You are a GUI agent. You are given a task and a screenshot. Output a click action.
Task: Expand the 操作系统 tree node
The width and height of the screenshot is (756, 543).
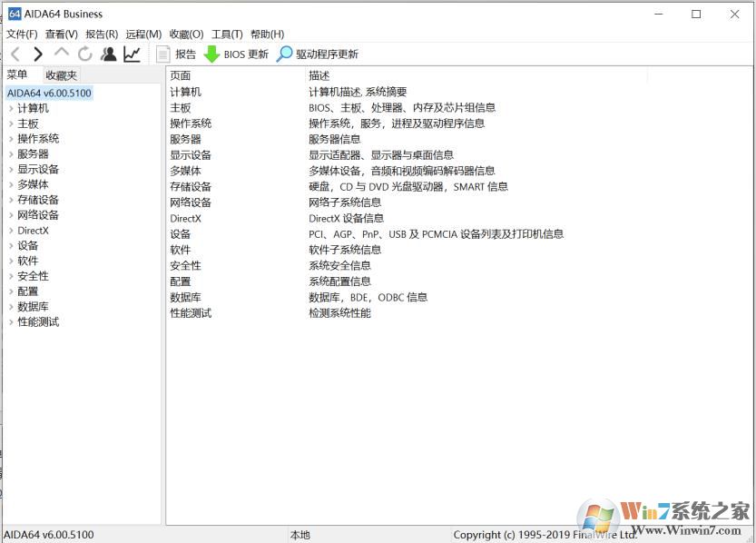coord(11,139)
